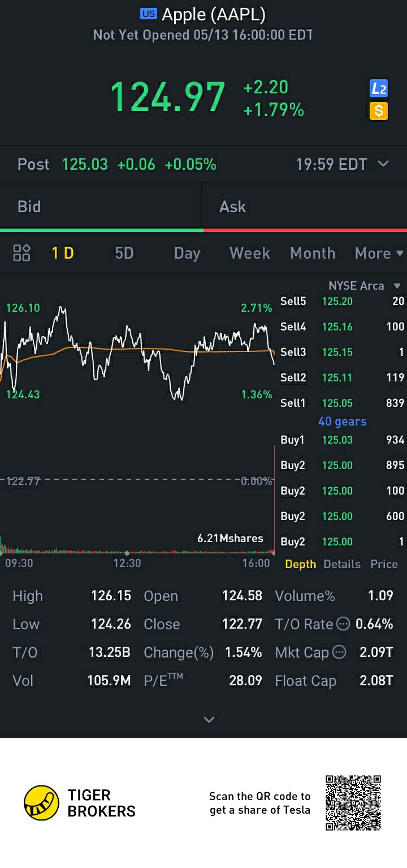The height and width of the screenshot is (868, 407).
Task: Select Sell3 row at 125.15
Action: 342,352
